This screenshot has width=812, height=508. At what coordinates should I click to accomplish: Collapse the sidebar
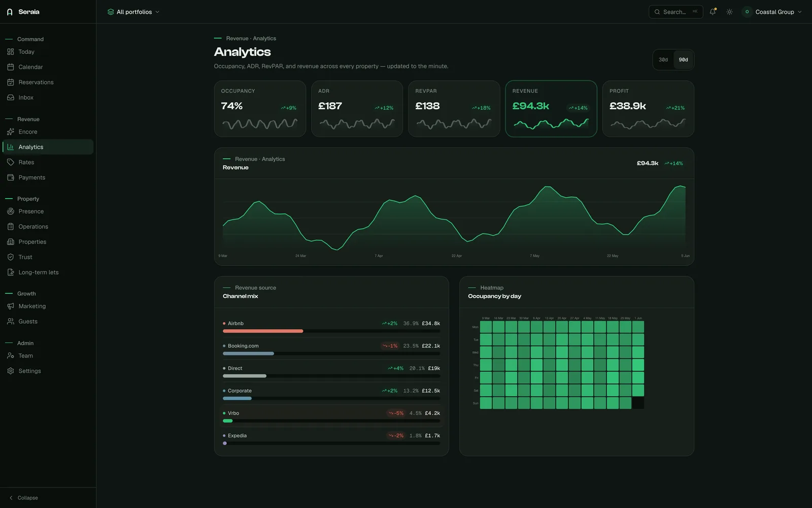(23, 498)
